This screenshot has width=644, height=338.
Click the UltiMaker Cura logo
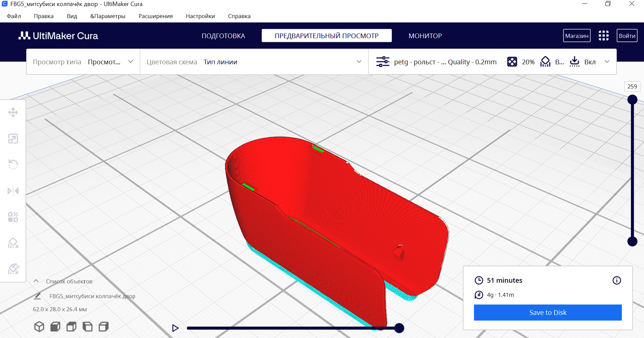click(58, 36)
